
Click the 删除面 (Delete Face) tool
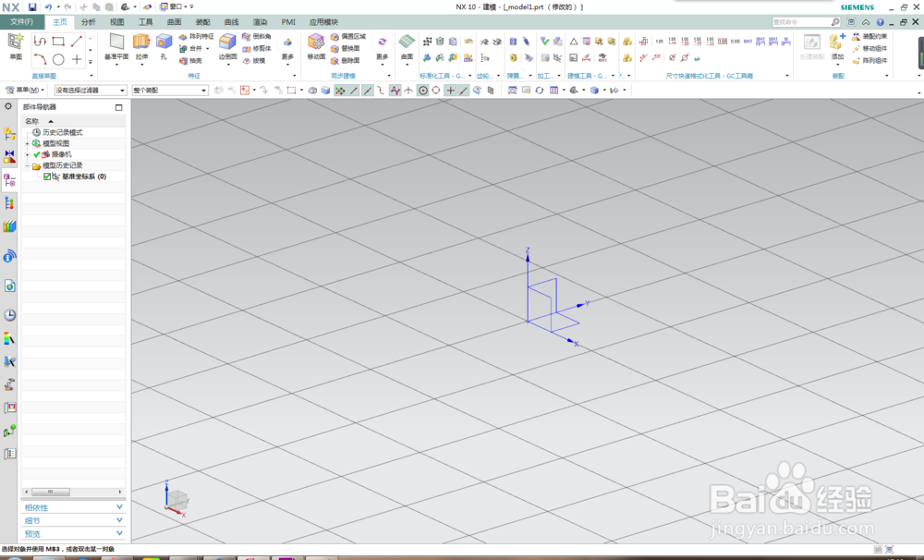click(346, 61)
